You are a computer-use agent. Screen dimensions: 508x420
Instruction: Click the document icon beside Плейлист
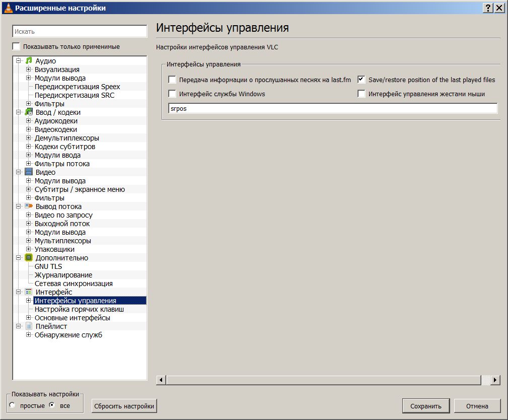click(x=29, y=326)
